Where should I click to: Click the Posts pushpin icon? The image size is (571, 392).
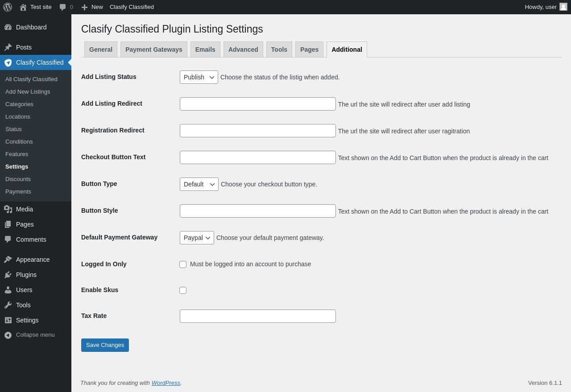point(8,47)
